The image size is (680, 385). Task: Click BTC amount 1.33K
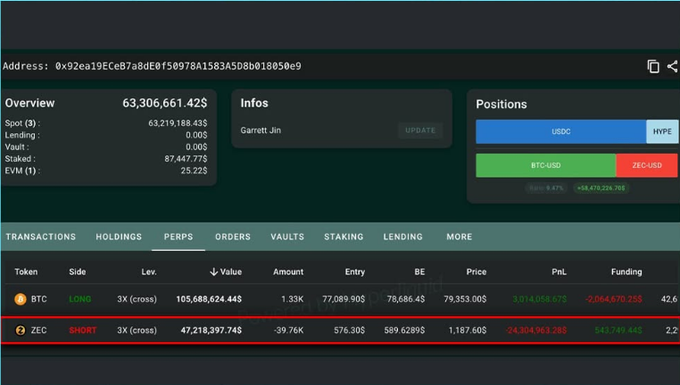292,299
